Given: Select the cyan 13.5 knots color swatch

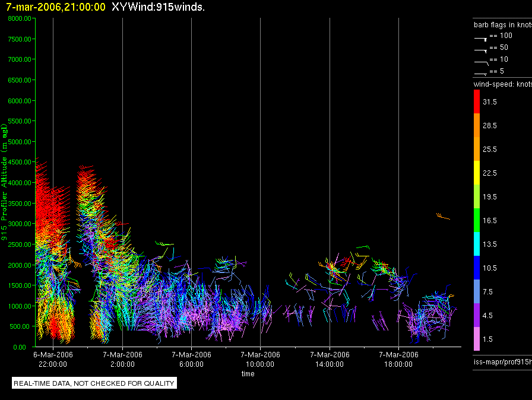Looking at the screenshot, I should click(x=477, y=244).
